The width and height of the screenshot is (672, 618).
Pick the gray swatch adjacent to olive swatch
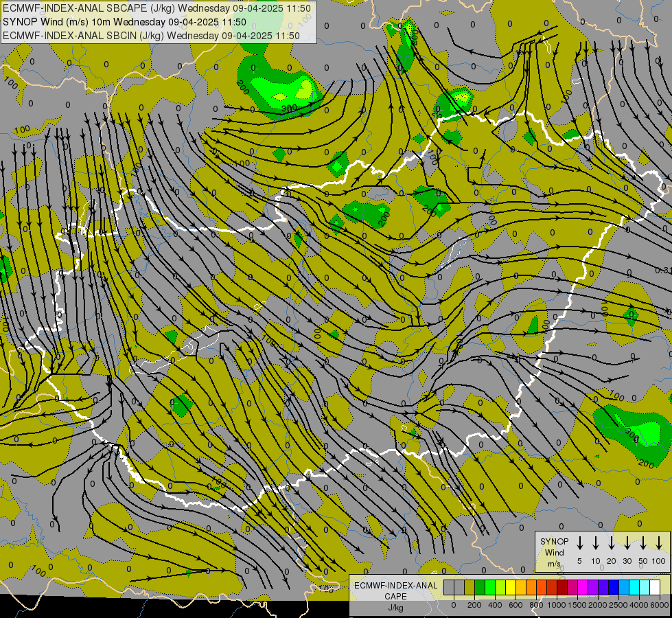pos(459,587)
